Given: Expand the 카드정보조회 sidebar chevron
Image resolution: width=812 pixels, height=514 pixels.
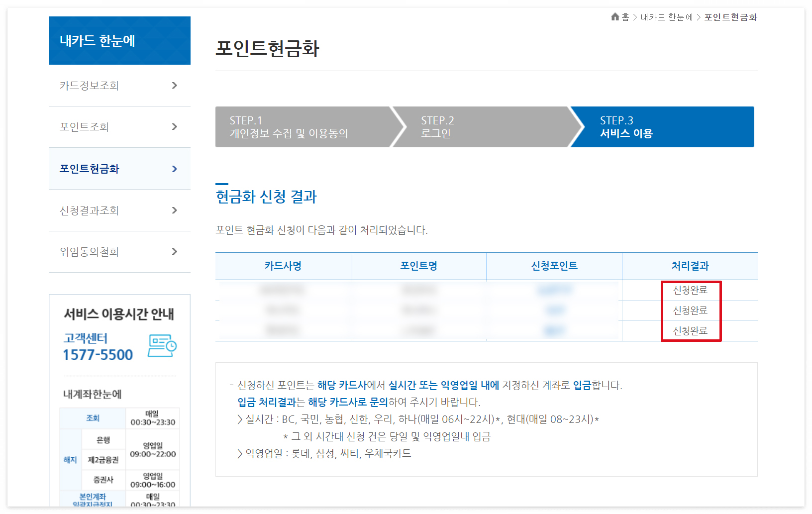Looking at the screenshot, I should (175, 85).
